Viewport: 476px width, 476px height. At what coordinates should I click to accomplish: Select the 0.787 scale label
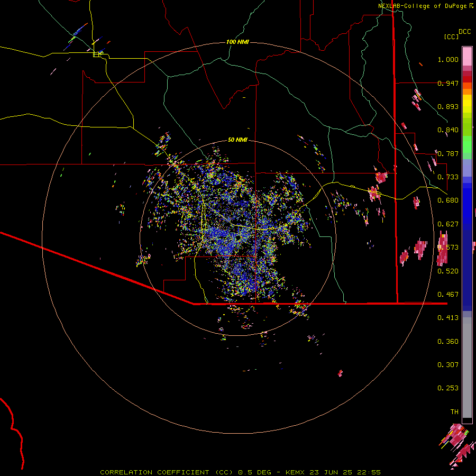pos(448,153)
